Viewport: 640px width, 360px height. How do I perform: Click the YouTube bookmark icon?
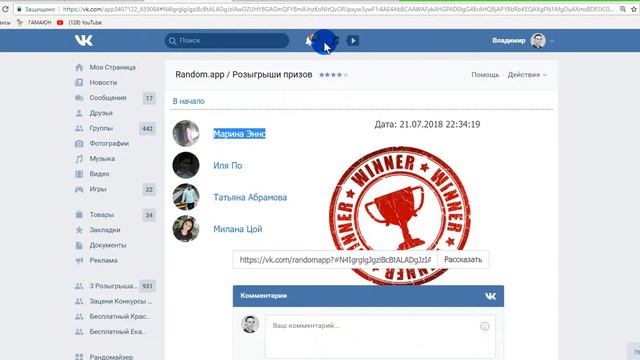[x=60, y=23]
